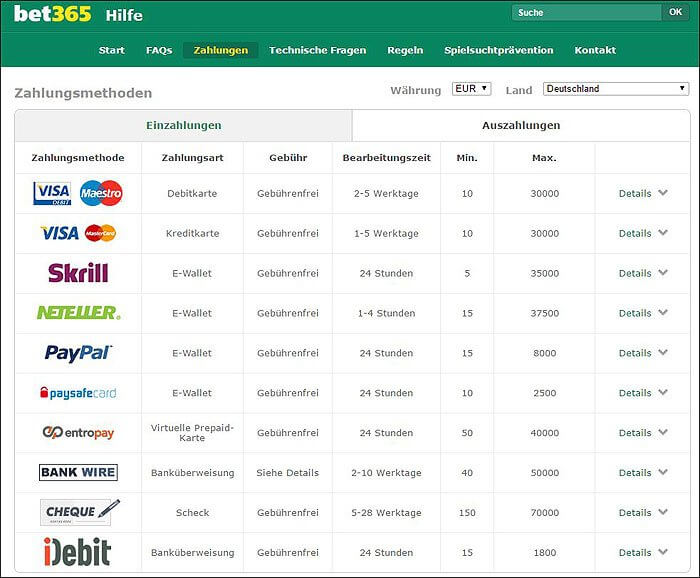Open the Spielsuchtprävention menu item
Image resolution: width=700 pixels, height=578 pixels.
click(499, 50)
